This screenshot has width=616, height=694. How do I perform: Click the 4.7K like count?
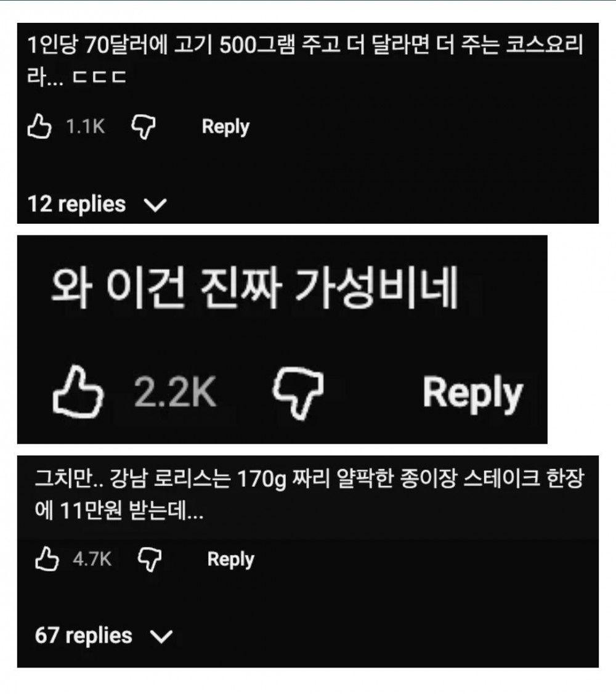click(x=92, y=559)
